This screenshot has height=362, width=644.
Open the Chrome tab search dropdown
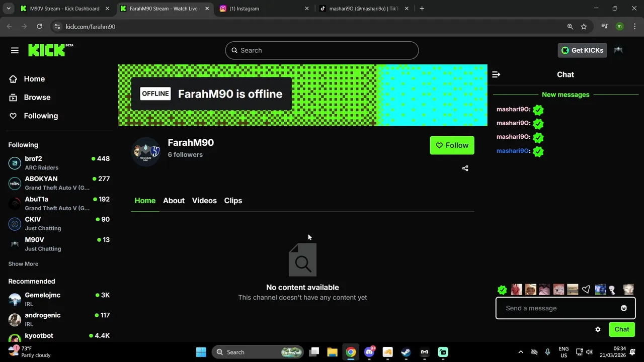[9, 9]
